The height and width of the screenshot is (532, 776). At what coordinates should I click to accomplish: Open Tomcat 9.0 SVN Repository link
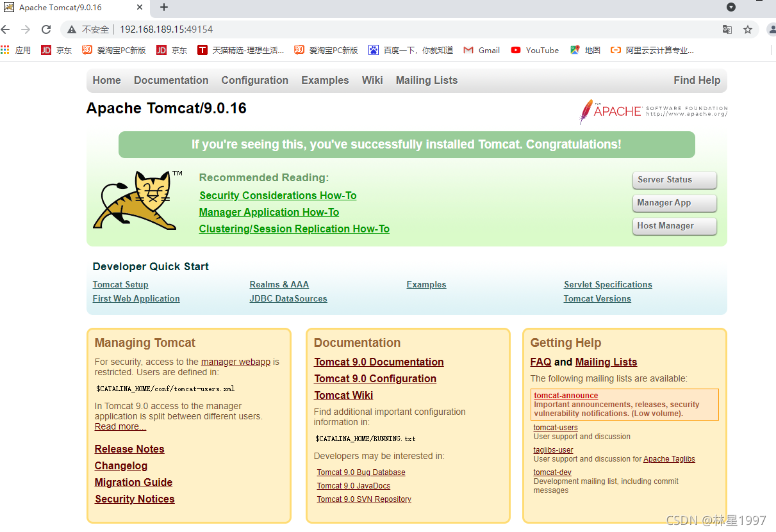(x=364, y=499)
